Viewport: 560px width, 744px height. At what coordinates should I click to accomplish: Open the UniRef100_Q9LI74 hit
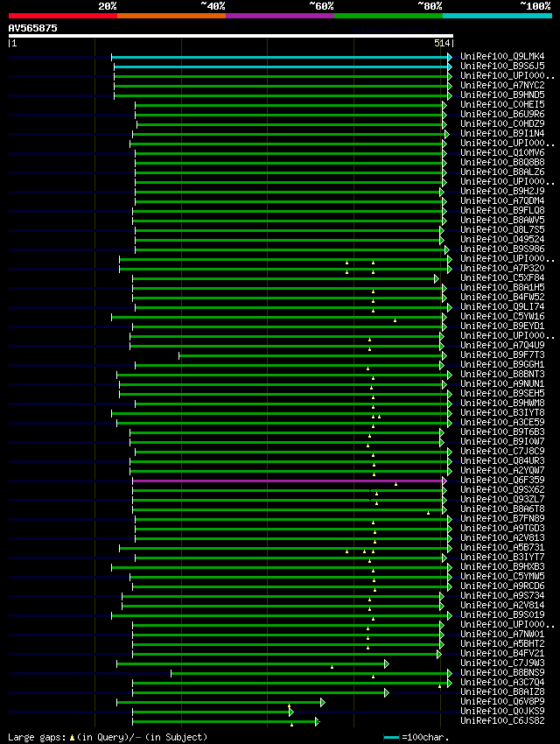(x=502, y=306)
